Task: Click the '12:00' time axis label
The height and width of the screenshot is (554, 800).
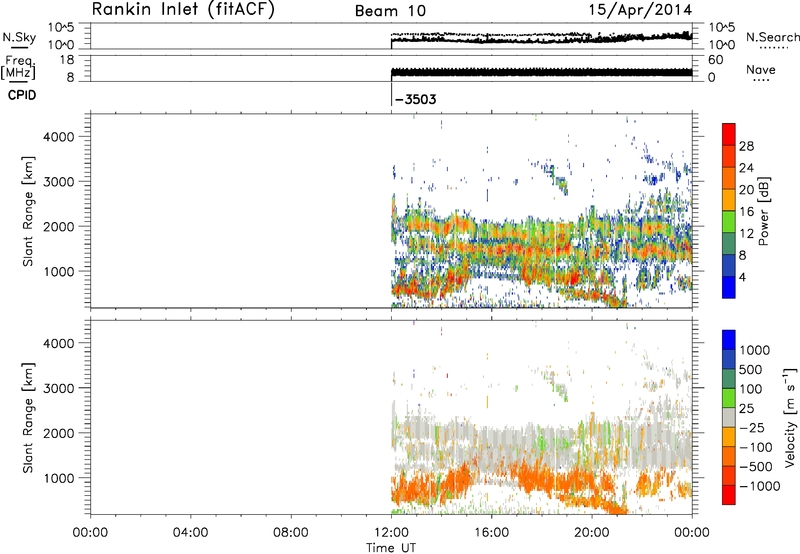Action: 391,533
